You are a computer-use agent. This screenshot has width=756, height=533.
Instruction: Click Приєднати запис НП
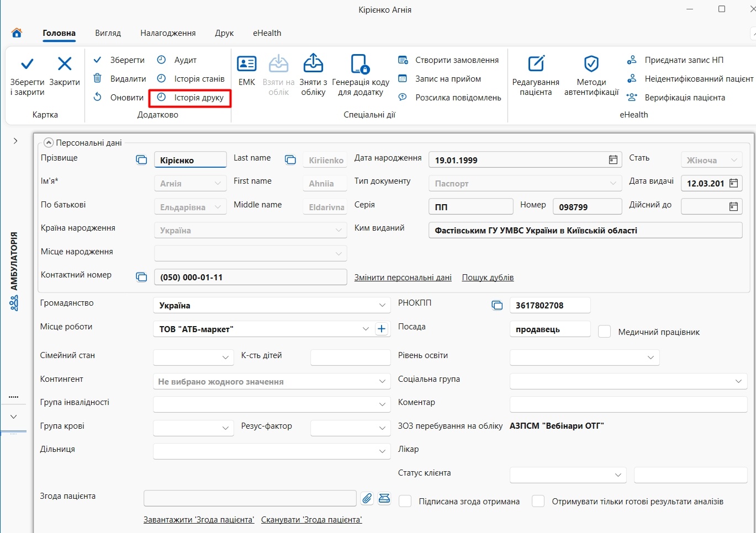point(675,60)
